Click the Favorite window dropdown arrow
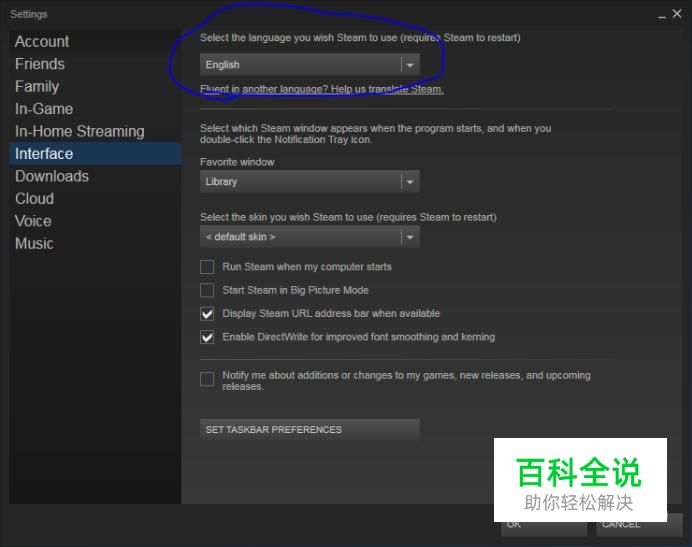The height and width of the screenshot is (547, 692). (x=410, y=181)
